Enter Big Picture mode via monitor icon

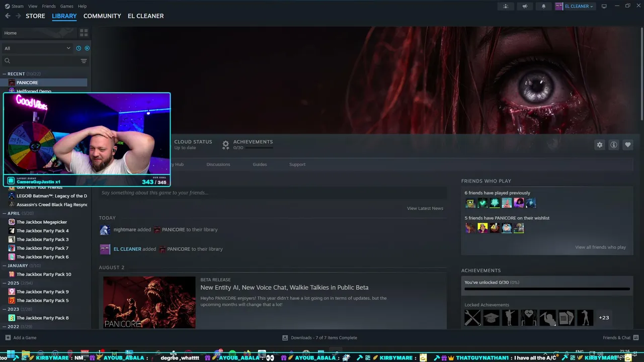[x=604, y=7]
